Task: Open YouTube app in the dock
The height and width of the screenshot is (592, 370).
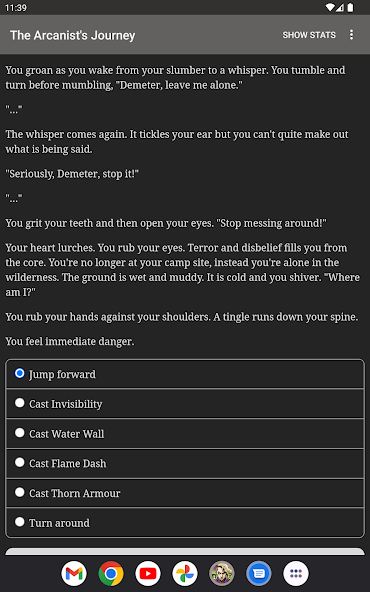Action: click(148, 574)
